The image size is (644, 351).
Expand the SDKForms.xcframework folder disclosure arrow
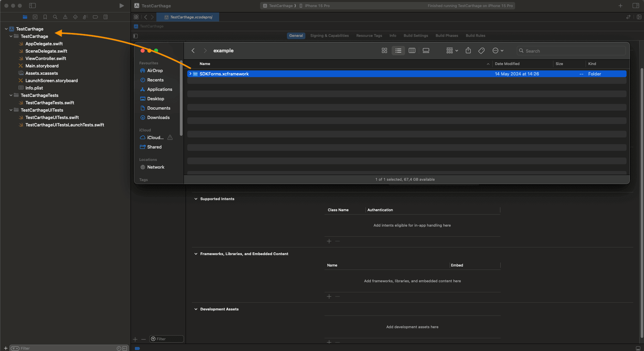point(190,74)
